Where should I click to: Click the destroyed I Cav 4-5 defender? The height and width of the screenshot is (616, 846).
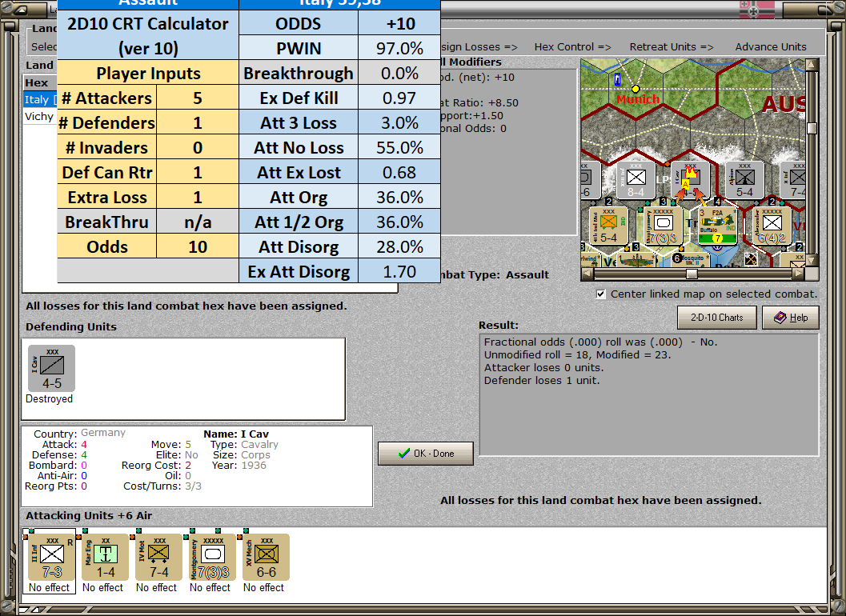pos(51,369)
